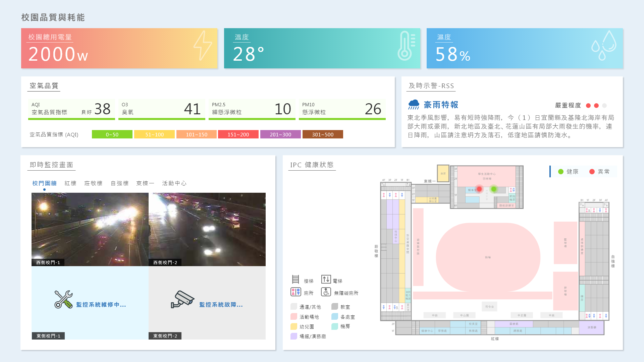
Task: Click the purple 201~300 AQI swatch
Action: coord(280,134)
